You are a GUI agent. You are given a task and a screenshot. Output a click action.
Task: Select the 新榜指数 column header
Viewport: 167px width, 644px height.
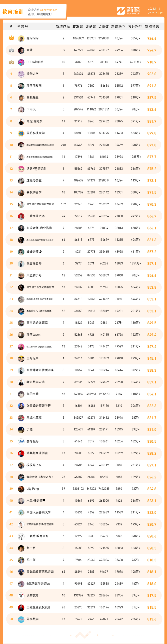(x=152, y=26)
